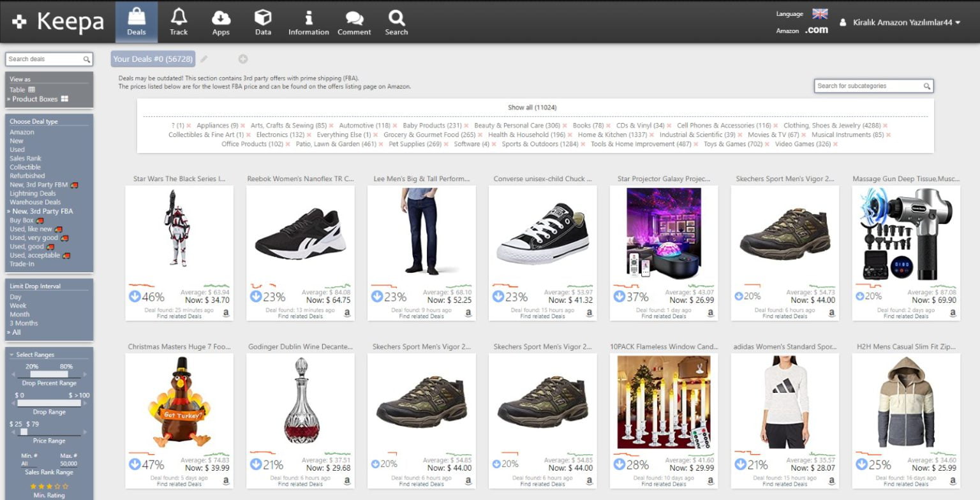
Task: Click Amazon icon on Converse Chuck deal
Action: (590, 313)
